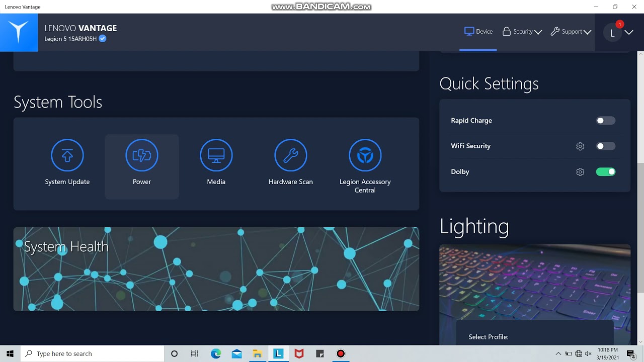
Task: Open Mail app from taskbar
Action: tap(236, 354)
